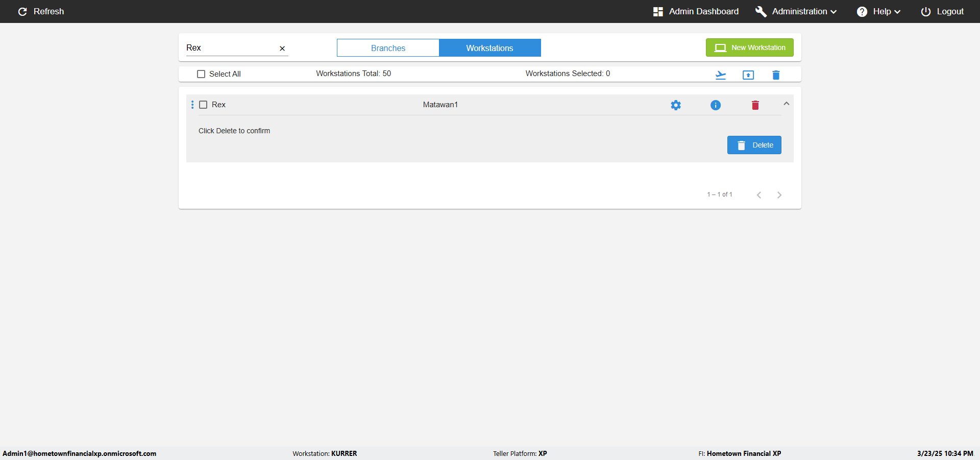Click FI Hometown Financial XP status entry
980x460 pixels.
pos(740,453)
